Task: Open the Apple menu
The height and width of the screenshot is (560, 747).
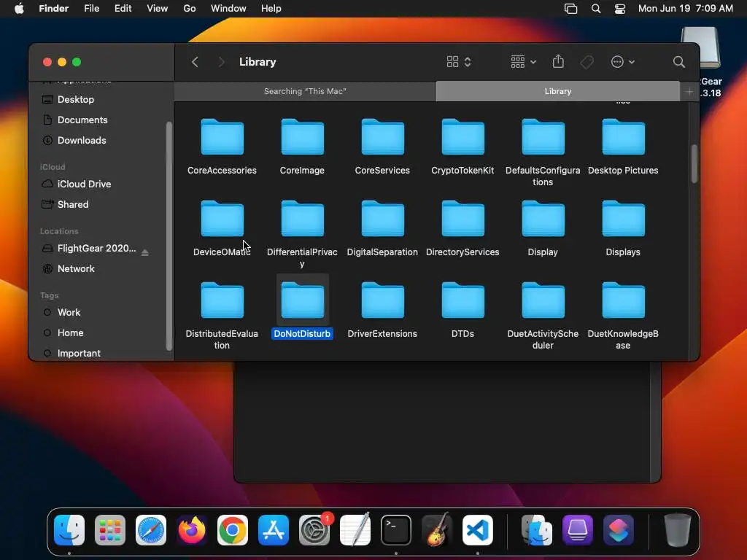Action: (x=19, y=9)
